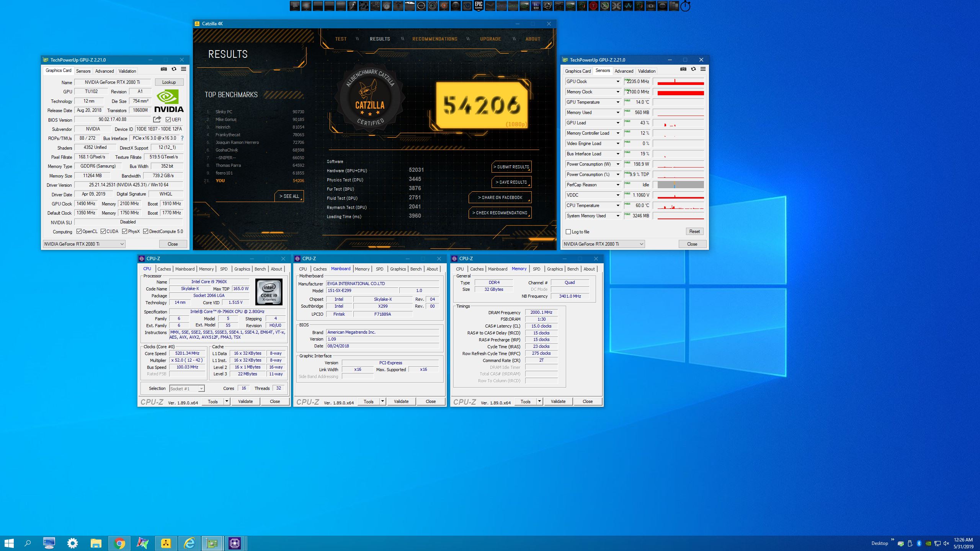Open the RECOMMENDATIONS tab in Catzilla
This screenshot has height=551, width=980.
point(434,39)
